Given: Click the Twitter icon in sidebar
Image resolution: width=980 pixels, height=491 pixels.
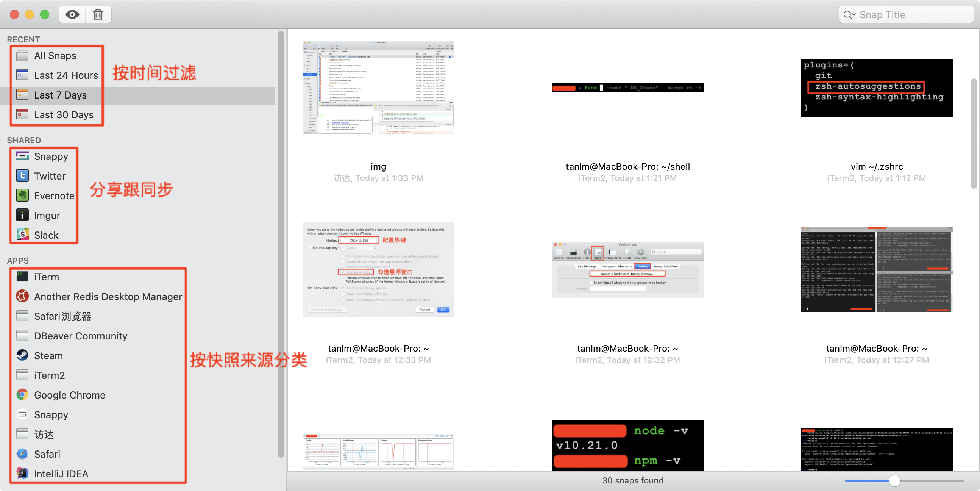Looking at the screenshot, I should [x=22, y=176].
